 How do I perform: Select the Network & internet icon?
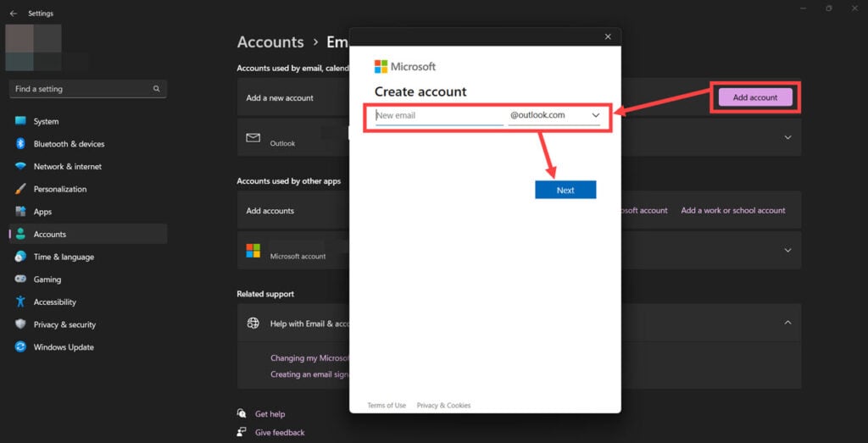pyautogui.click(x=20, y=167)
